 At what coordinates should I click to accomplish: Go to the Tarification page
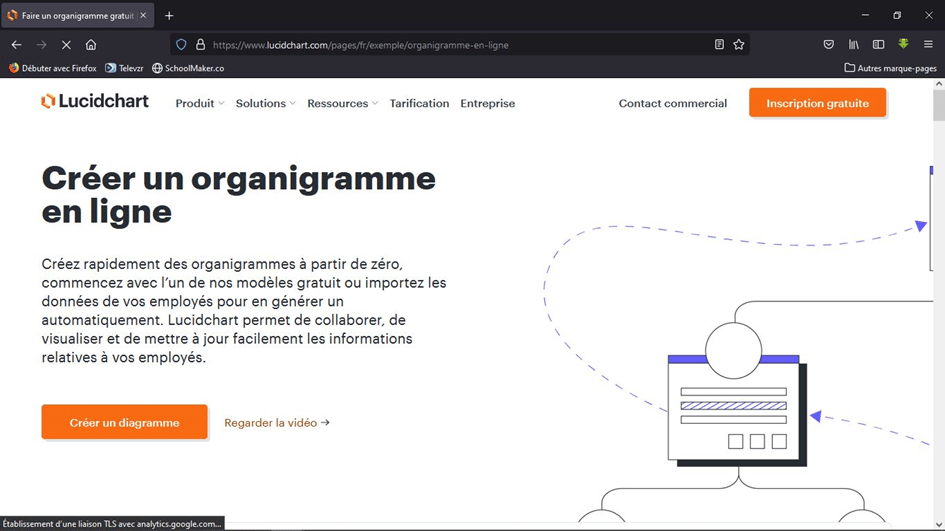tap(419, 104)
